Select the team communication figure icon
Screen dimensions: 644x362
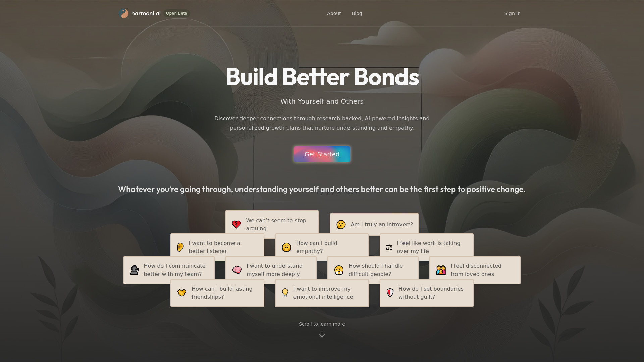[x=135, y=269]
